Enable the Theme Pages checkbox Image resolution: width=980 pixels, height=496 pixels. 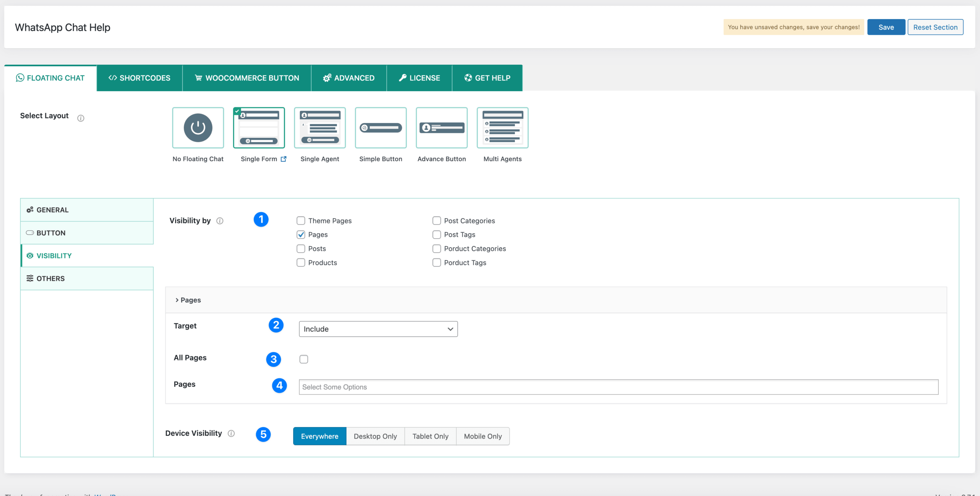coord(301,221)
